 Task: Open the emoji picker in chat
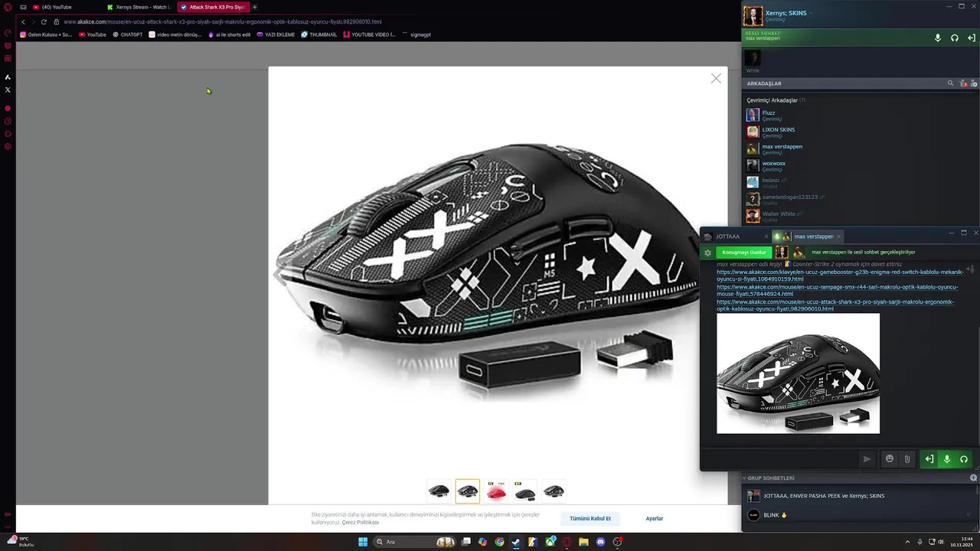click(889, 459)
